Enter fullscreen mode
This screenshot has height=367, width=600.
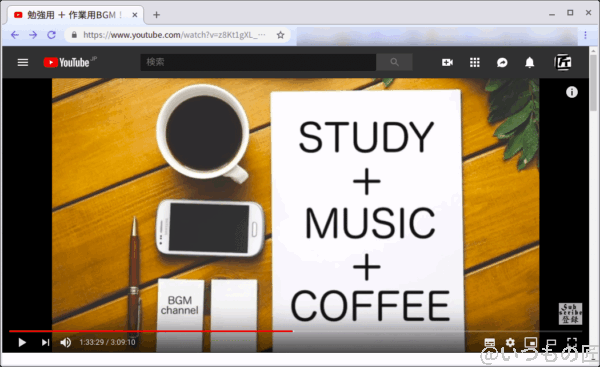point(572,342)
